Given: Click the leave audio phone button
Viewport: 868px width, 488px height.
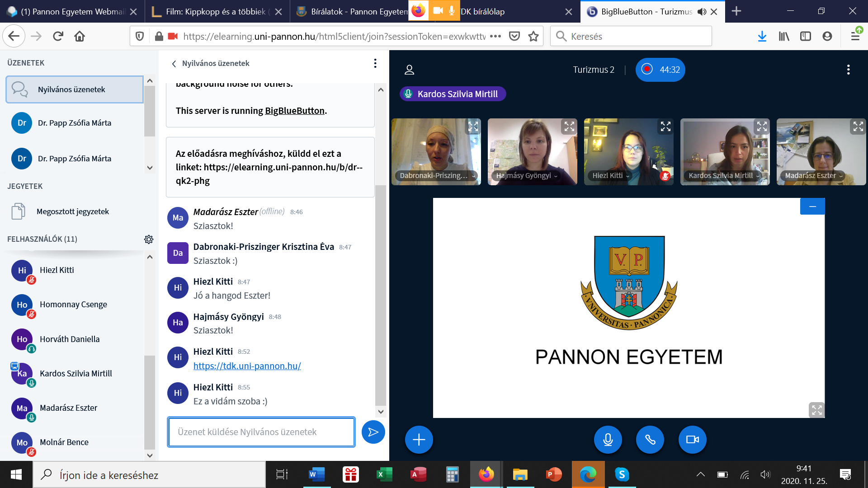Looking at the screenshot, I should [650, 440].
